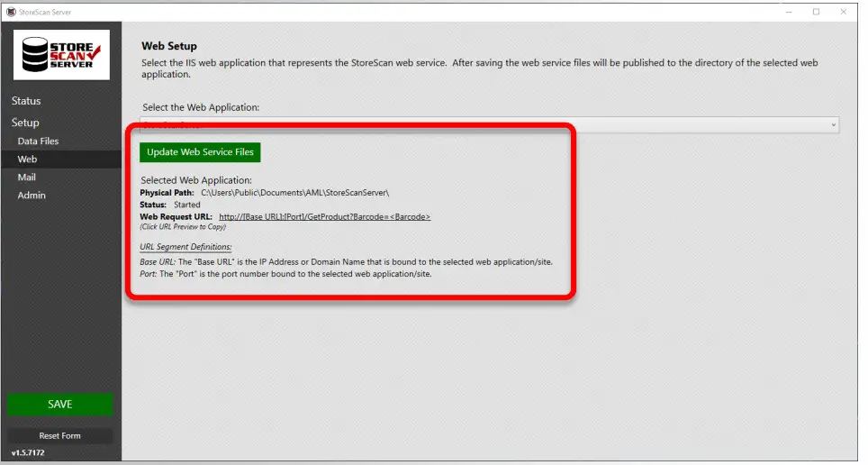Click the Port definition text
The height and width of the screenshot is (465, 868).
click(x=285, y=274)
